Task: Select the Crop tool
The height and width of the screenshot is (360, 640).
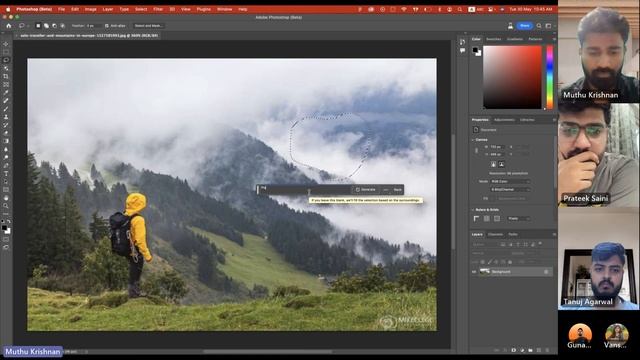Action: (x=6, y=76)
